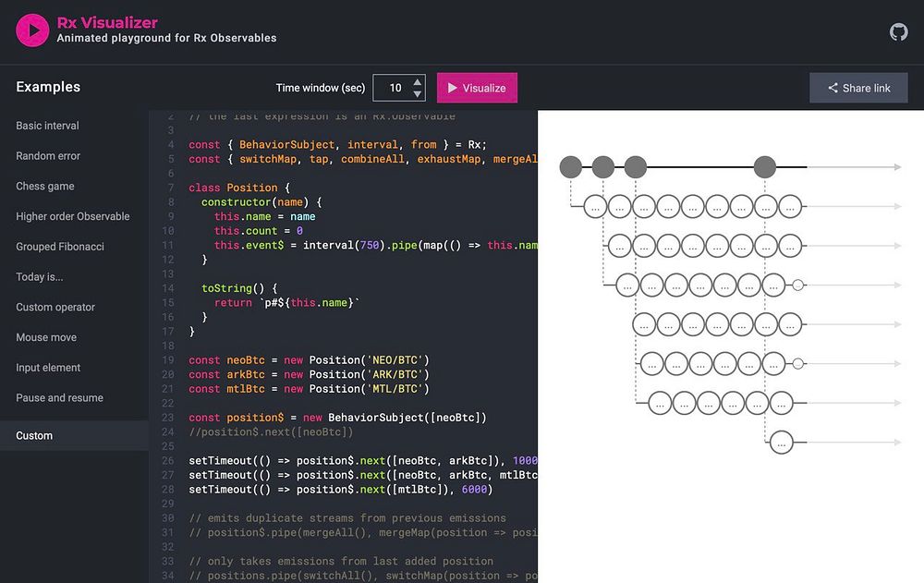Image resolution: width=924 pixels, height=583 pixels.
Task: Click the single marble on bottom stream
Action: pos(782,443)
